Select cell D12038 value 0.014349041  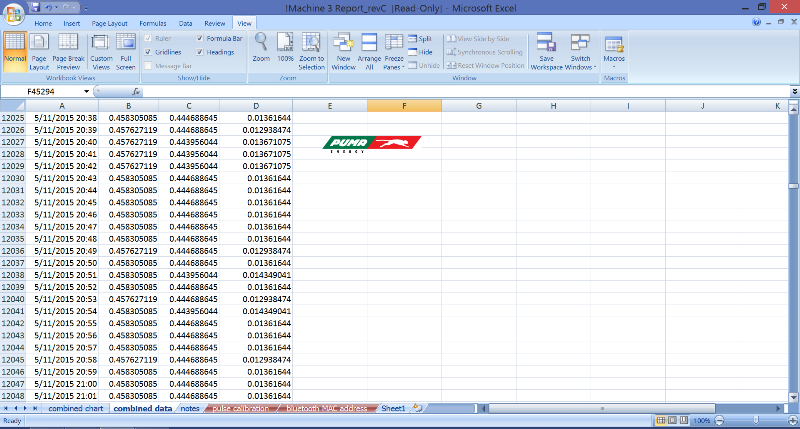coord(256,275)
